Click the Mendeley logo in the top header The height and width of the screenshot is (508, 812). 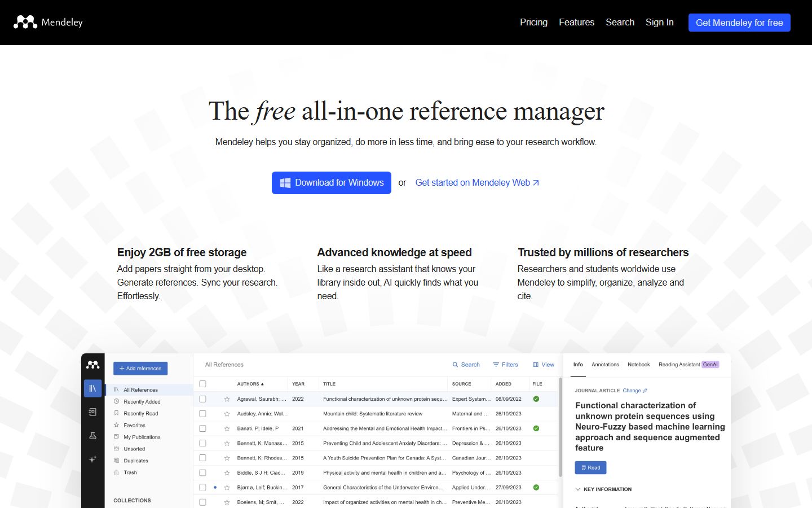pyautogui.click(x=48, y=23)
